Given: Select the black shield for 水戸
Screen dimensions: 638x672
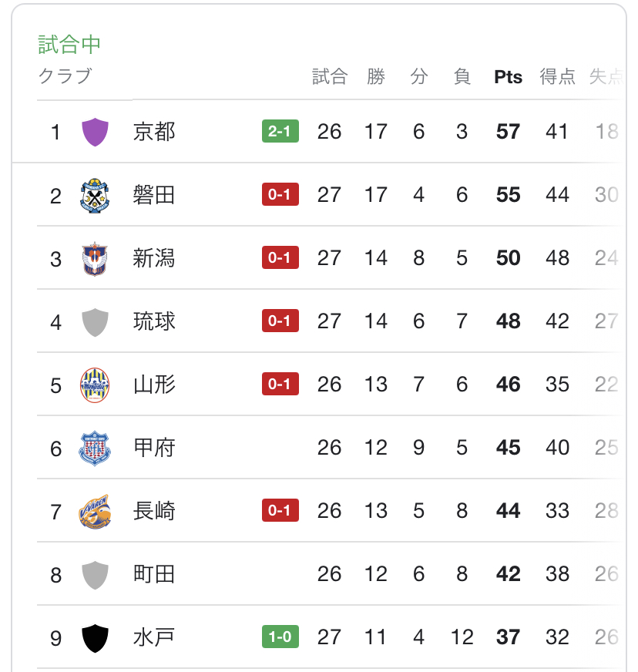Looking at the screenshot, I should [x=95, y=638].
